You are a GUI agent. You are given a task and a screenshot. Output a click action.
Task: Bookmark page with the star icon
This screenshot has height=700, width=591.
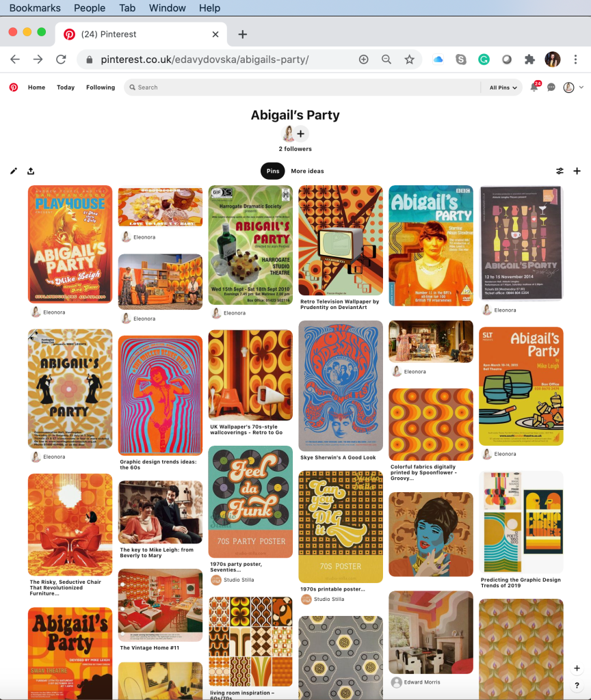click(x=409, y=59)
